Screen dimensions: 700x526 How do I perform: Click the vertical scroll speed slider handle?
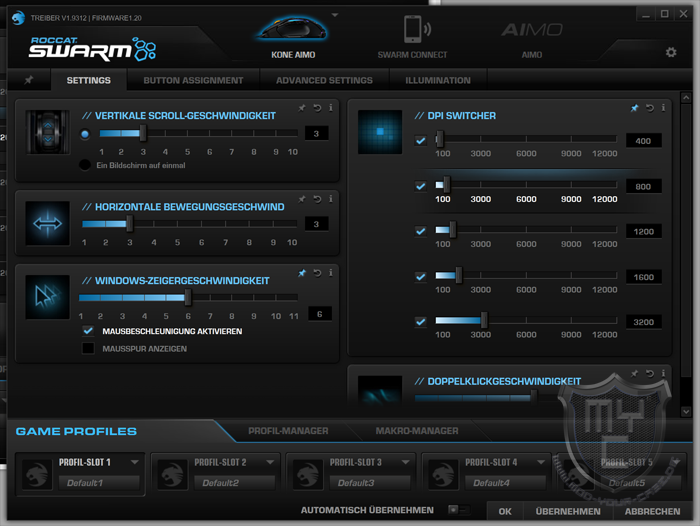point(143,133)
